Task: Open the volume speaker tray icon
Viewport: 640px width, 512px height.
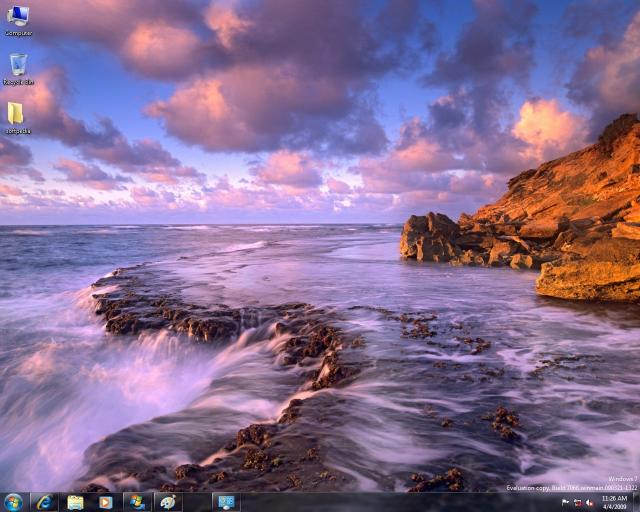Action: 590,502
